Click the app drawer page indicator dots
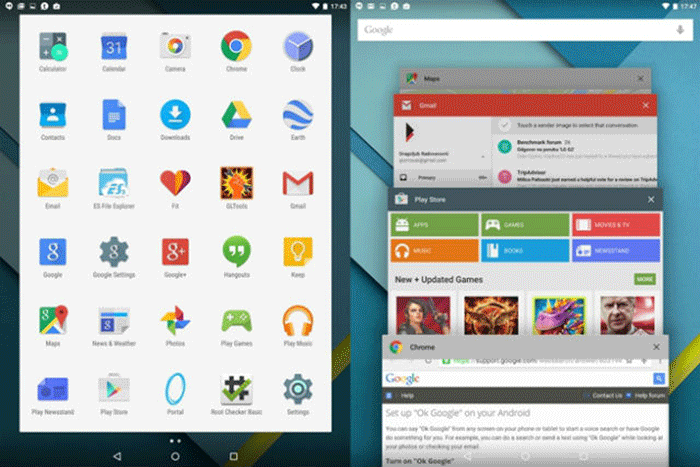Screen dimensions: 700x467 tap(175, 441)
